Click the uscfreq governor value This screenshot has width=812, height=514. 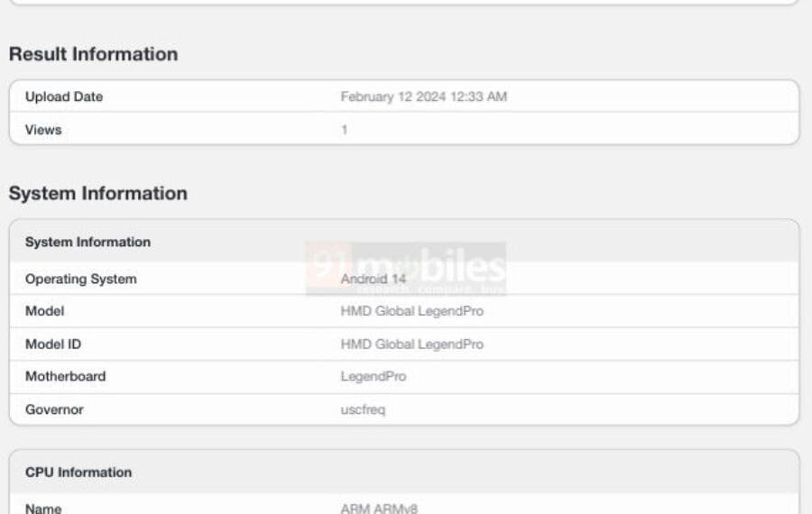tap(363, 409)
